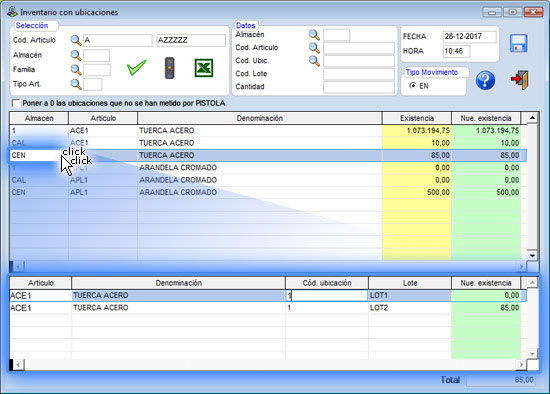Click the upper grid Denominación header

click(260, 118)
